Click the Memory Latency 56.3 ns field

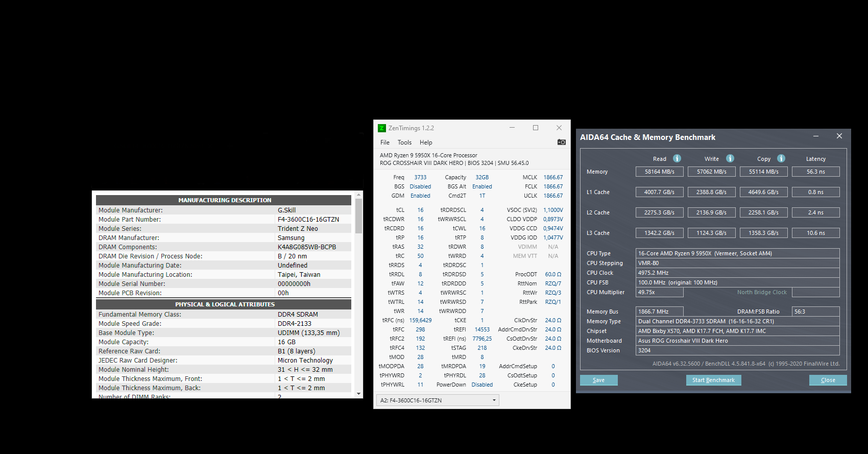(x=816, y=172)
